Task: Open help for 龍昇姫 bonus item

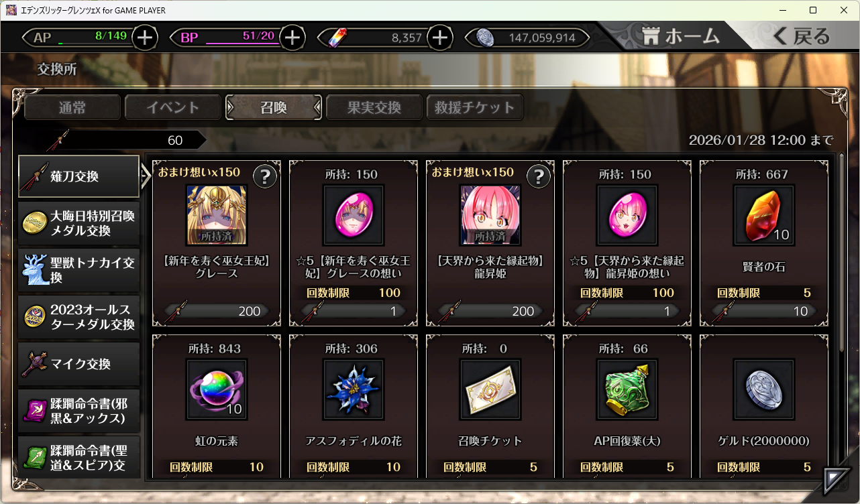Action: pyautogui.click(x=539, y=176)
